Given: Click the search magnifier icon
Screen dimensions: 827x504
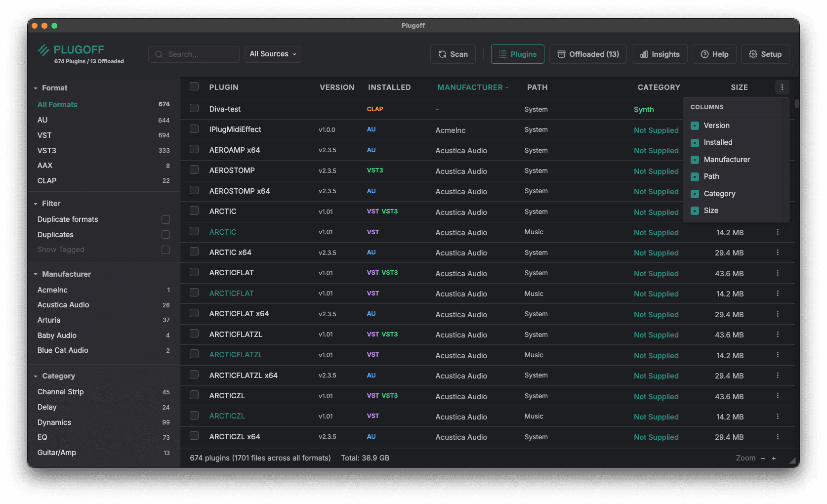Looking at the screenshot, I should point(159,54).
